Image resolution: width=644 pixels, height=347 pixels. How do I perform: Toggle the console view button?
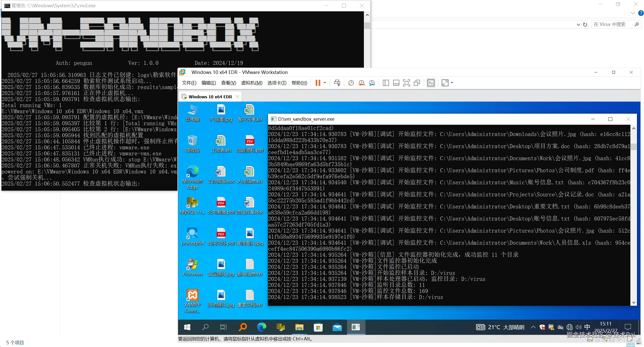[x=431, y=83]
